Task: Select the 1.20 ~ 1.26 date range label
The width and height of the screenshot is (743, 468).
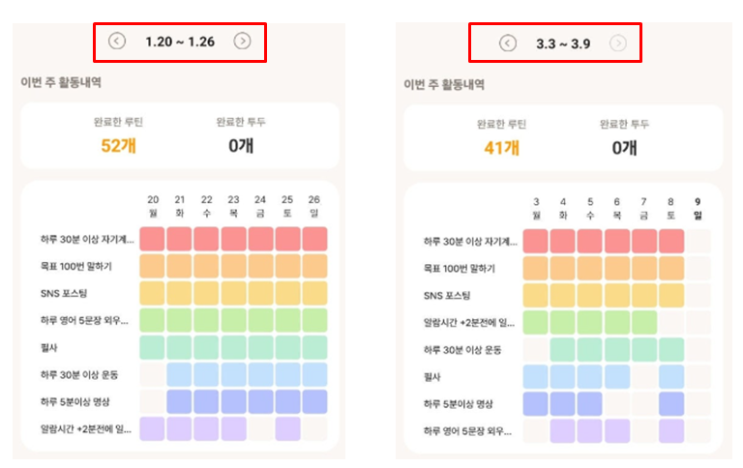Action: click(180, 41)
